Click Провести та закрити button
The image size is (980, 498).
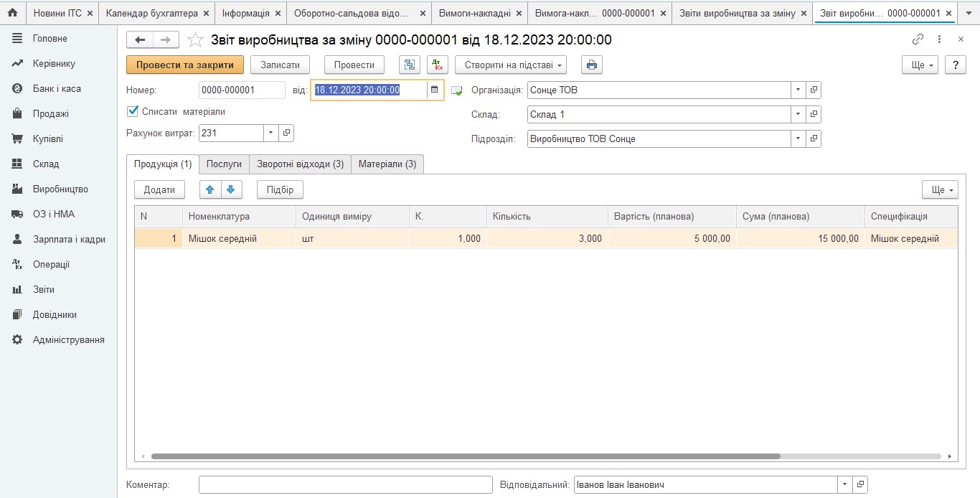click(185, 65)
